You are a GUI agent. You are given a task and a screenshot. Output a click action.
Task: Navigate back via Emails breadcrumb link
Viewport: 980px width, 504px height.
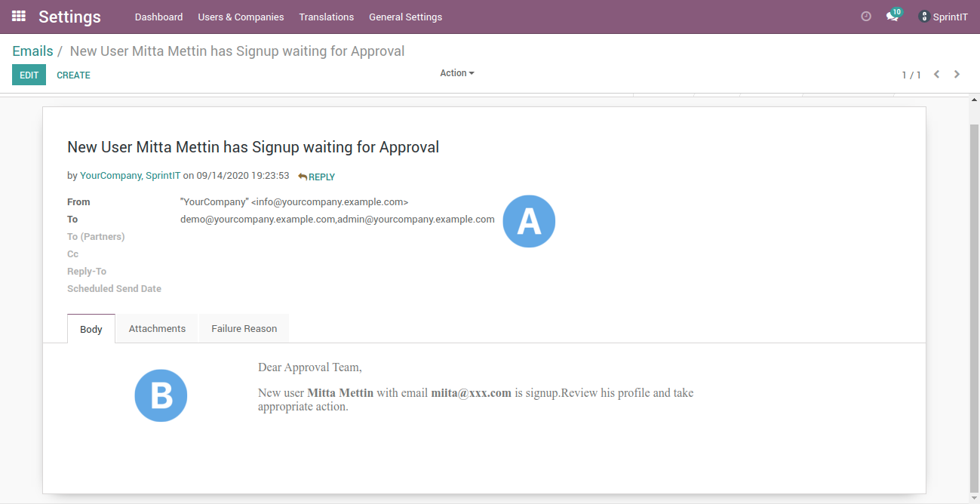pos(32,51)
